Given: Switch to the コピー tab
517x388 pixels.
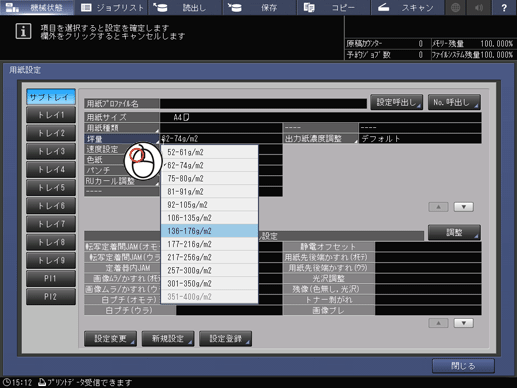Looking at the screenshot, I should 334,7.
